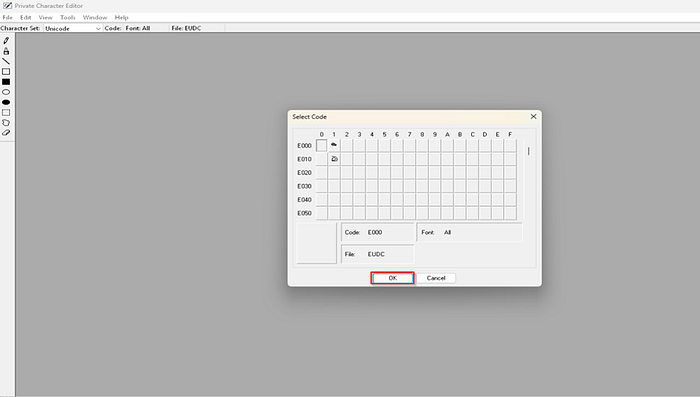Close the Select Code dialog

click(x=533, y=117)
